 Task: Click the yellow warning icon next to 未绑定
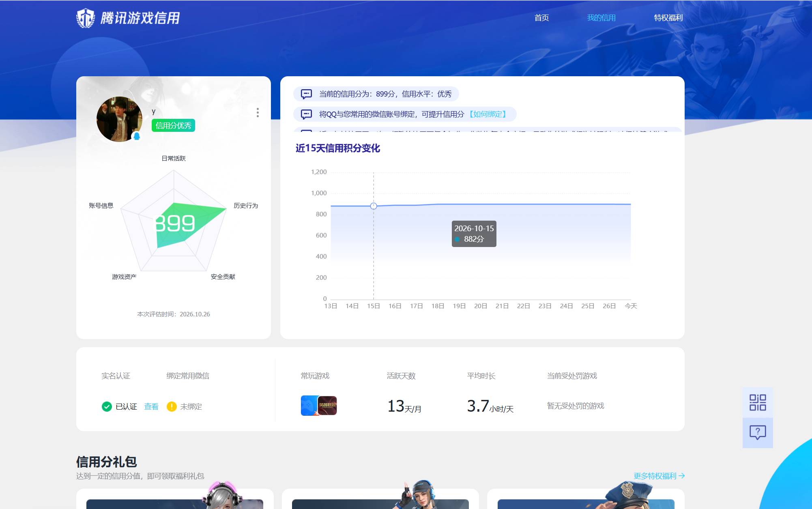point(172,406)
